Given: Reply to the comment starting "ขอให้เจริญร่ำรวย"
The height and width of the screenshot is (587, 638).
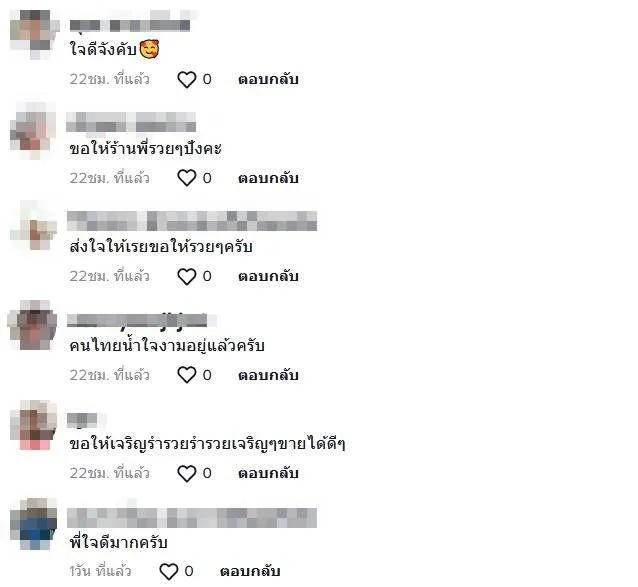Looking at the screenshot, I should coord(268,473).
